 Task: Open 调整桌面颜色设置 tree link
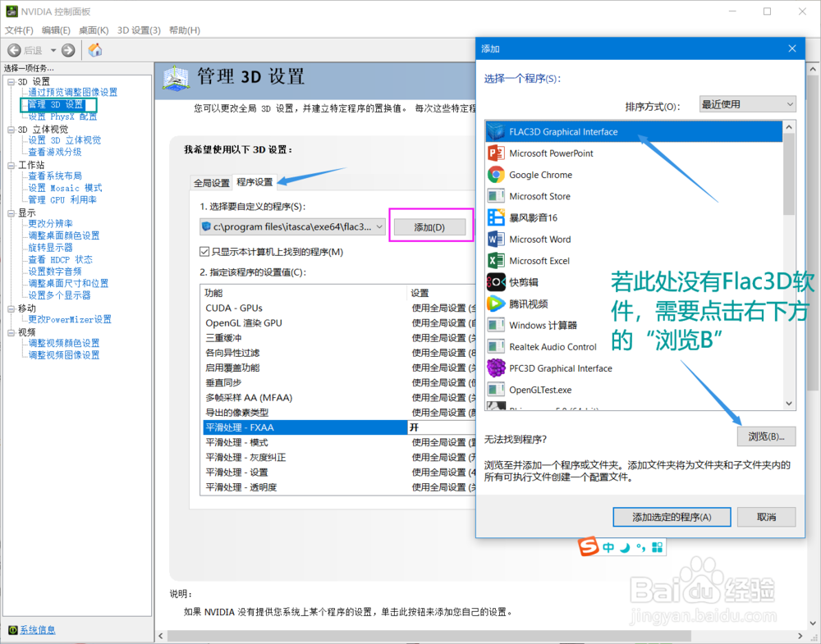[64, 235]
